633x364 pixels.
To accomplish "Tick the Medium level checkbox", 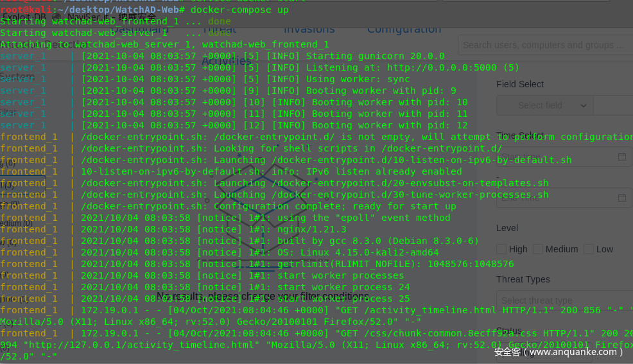I will [538, 249].
